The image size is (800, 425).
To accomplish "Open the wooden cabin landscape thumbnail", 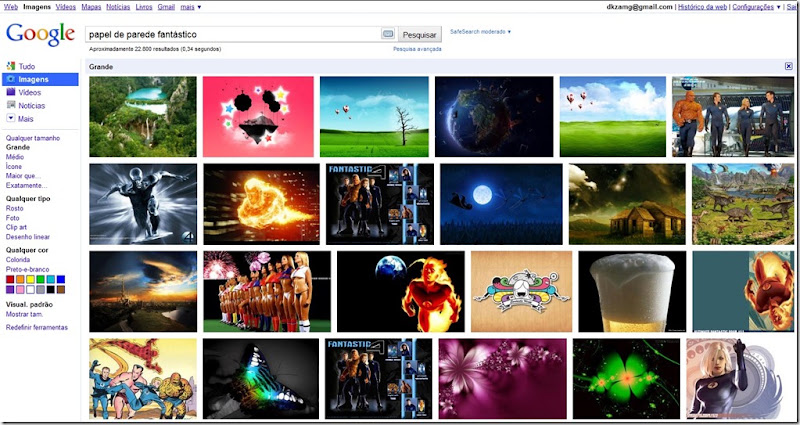I will [x=627, y=204].
